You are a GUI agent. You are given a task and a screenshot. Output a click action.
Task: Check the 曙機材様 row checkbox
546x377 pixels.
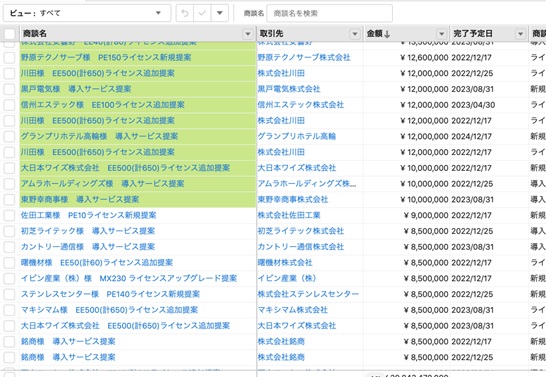click(x=9, y=262)
